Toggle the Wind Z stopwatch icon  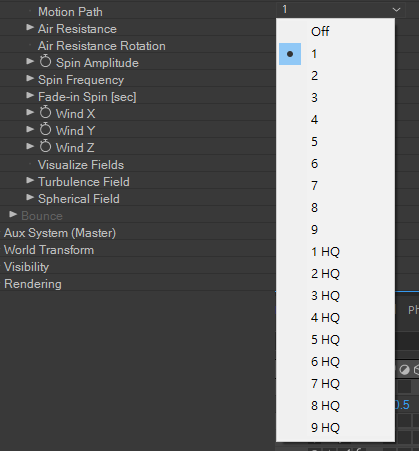pyautogui.click(x=45, y=147)
